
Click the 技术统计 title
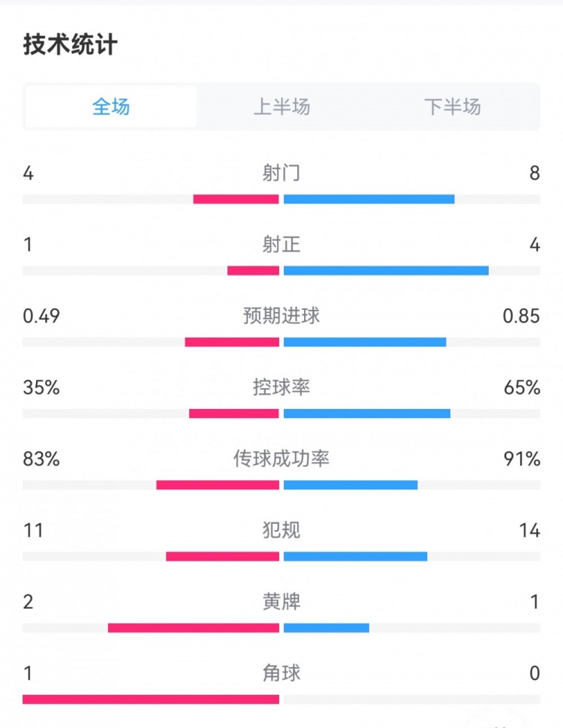click(x=71, y=43)
